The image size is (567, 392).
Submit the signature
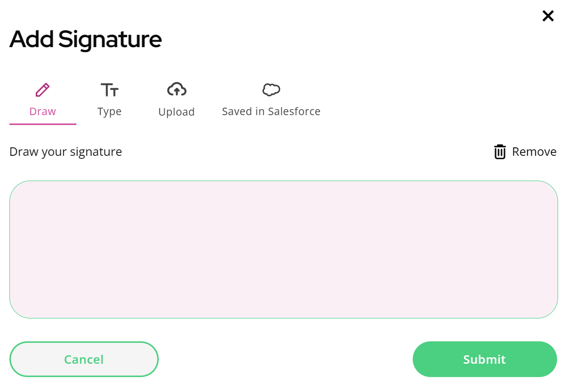[x=485, y=359]
